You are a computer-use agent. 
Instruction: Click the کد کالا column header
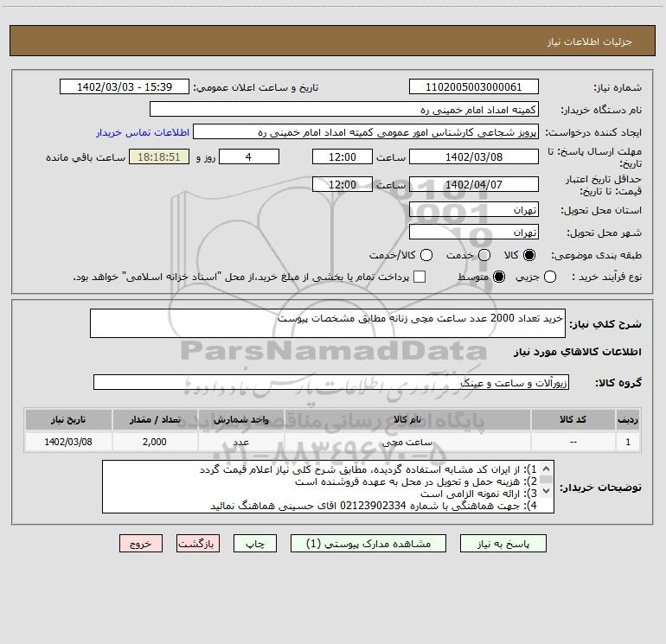point(573,419)
